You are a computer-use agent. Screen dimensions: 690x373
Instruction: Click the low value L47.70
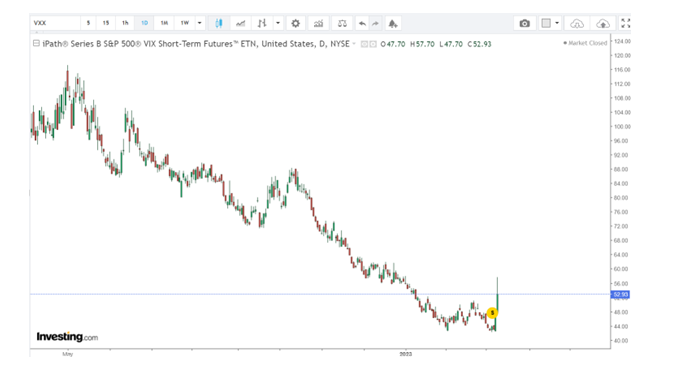(x=451, y=44)
